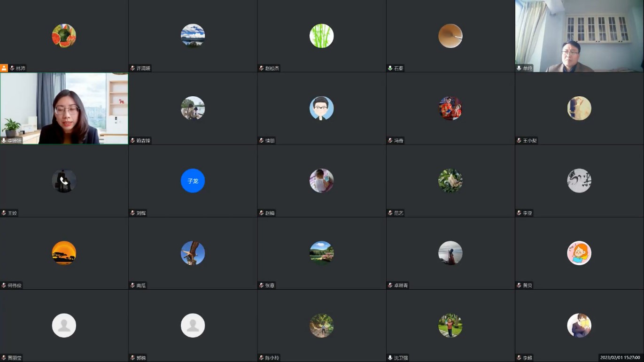The height and width of the screenshot is (362, 644).
Task: Click the blue 子龙 avatar circle
Action: [193, 181]
